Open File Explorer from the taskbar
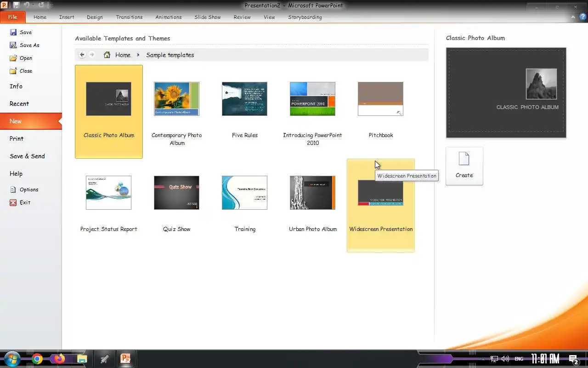Screen dimensions: 588x368 tap(82, 359)
